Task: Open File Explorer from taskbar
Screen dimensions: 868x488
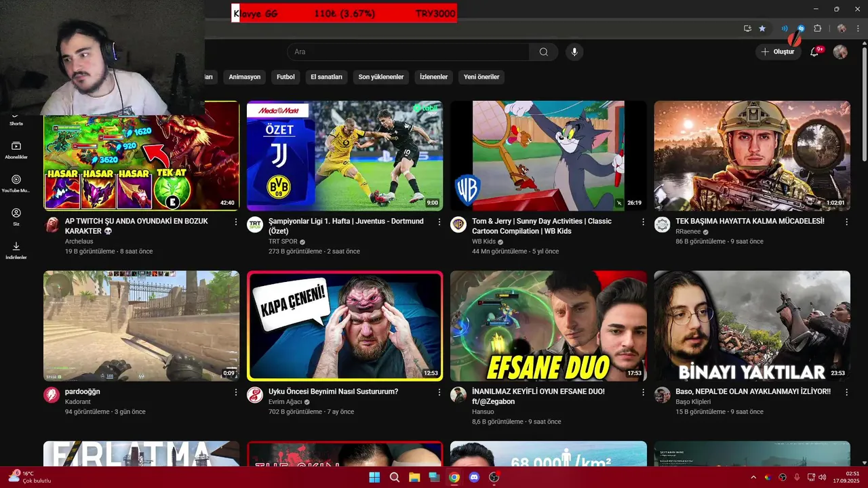Action: (x=414, y=477)
